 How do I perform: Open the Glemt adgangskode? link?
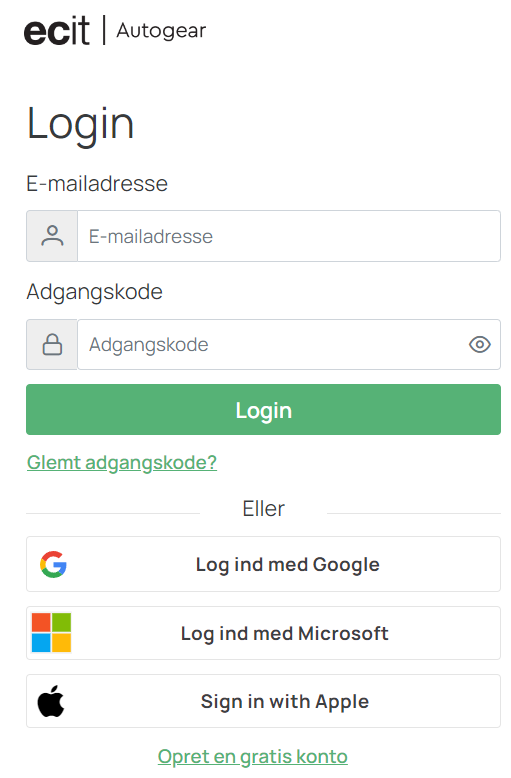(x=122, y=463)
